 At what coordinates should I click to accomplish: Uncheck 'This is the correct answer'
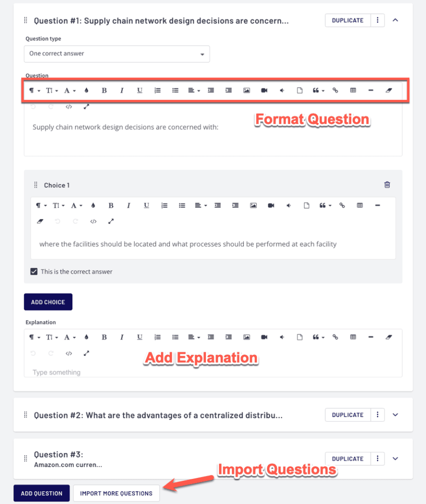click(x=34, y=272)
